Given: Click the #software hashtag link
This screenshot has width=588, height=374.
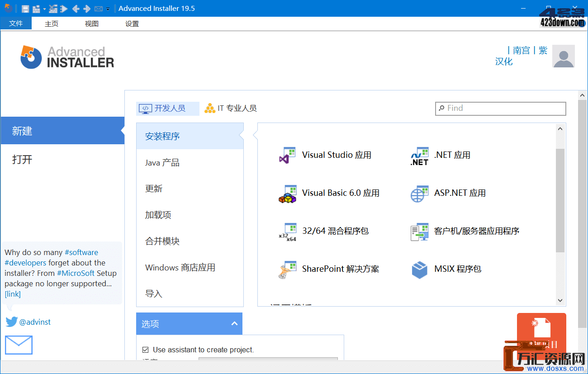Looking at the screenshot, I should point(81,252).
